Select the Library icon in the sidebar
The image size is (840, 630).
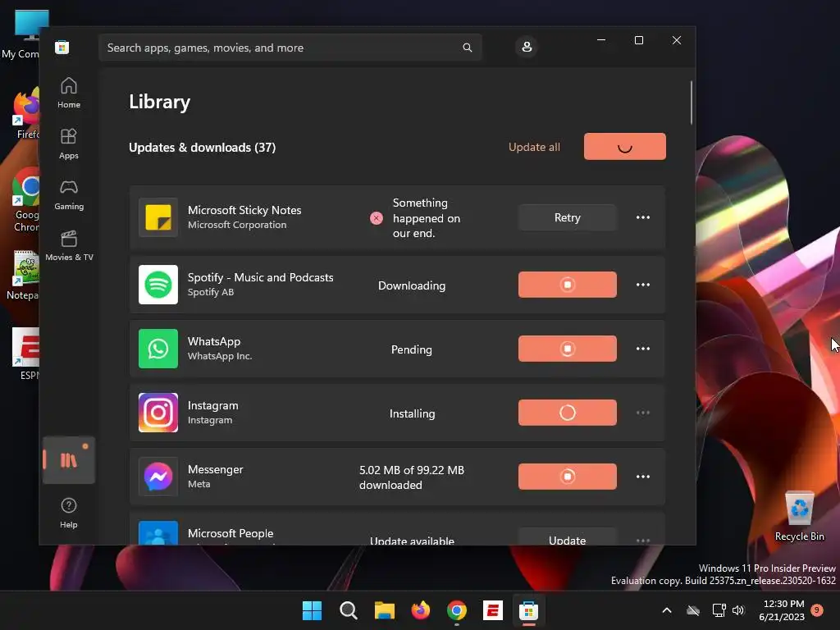(x=69, y=460)
